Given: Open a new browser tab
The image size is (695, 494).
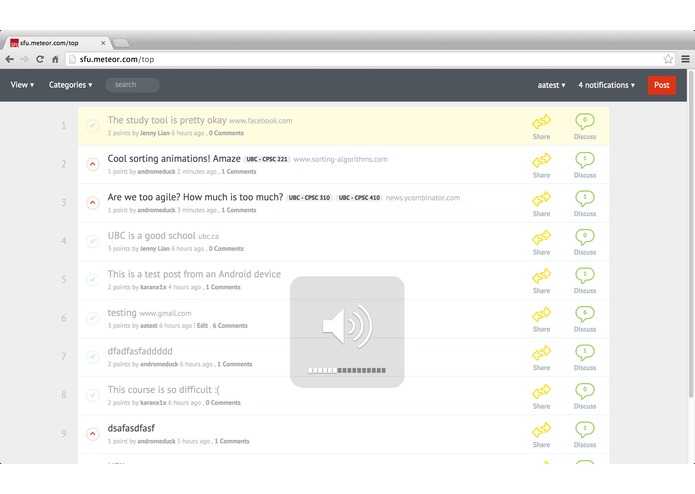Looking at the screenshot, I should (121, 43).
